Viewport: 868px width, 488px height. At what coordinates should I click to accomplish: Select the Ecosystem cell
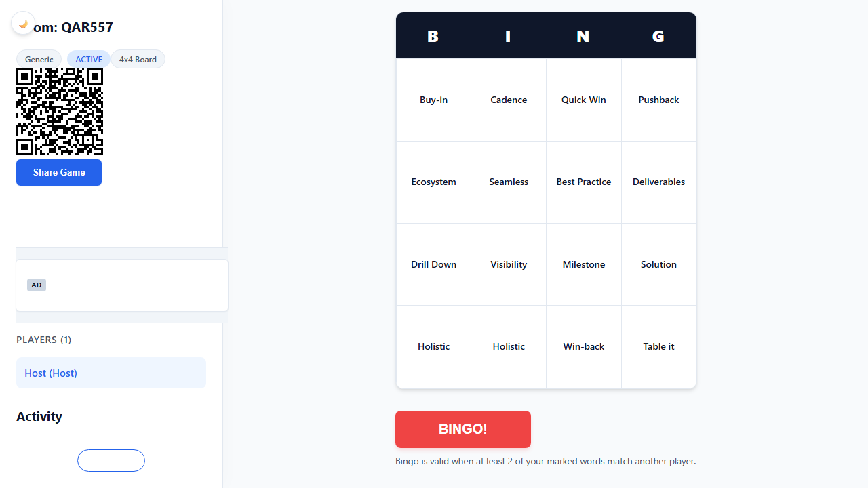tap(433, 182)
